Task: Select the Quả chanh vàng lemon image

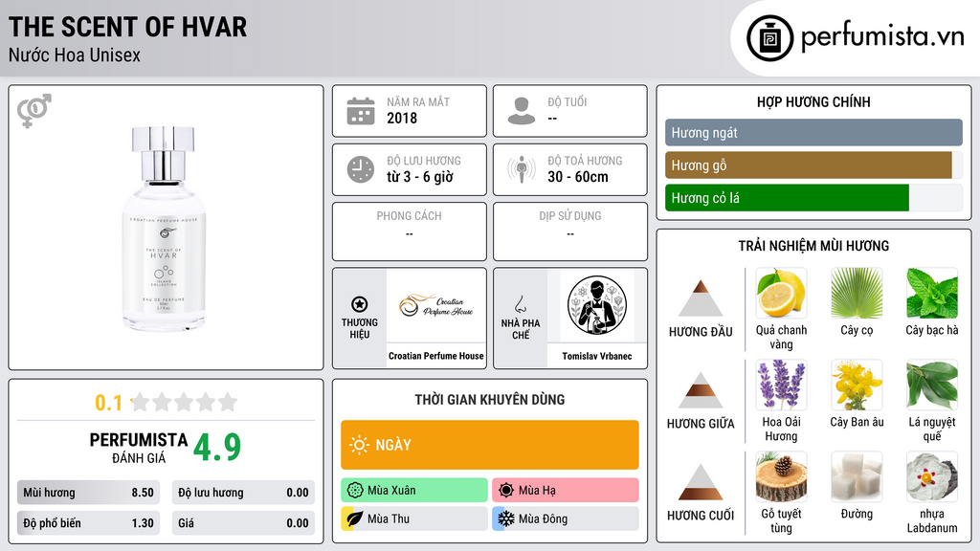Action: (781, 294)
